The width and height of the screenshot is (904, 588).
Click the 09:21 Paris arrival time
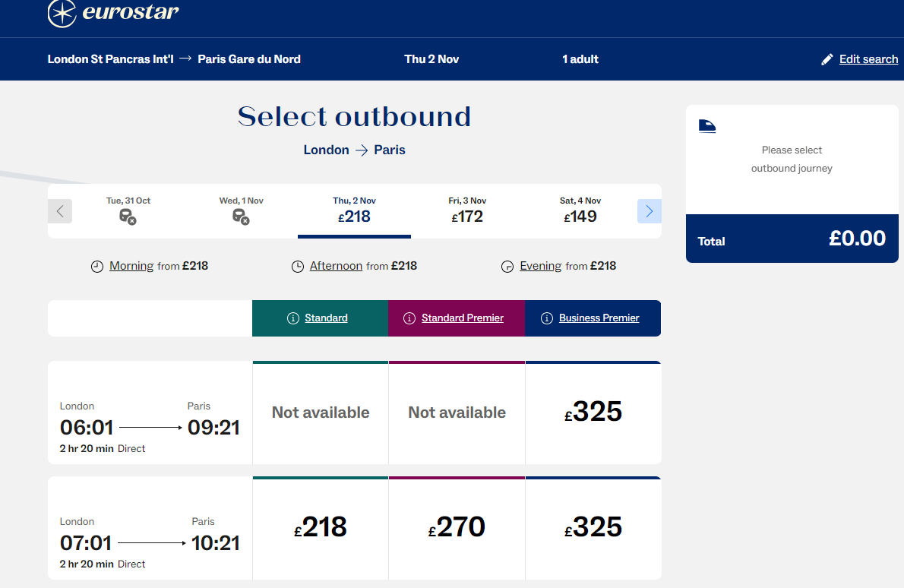[x=214, y=428]
